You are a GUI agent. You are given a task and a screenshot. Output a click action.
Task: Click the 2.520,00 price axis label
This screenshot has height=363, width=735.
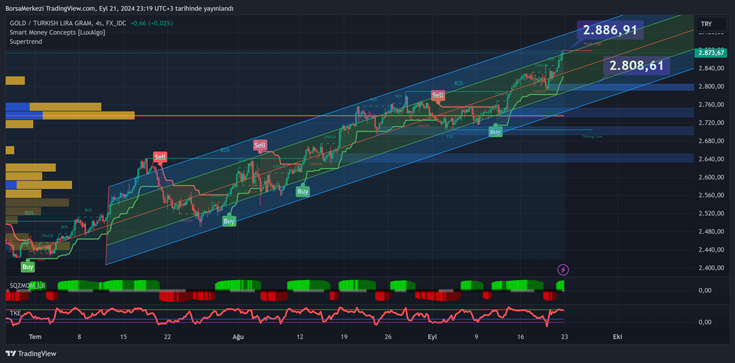[x=710, y=214]
